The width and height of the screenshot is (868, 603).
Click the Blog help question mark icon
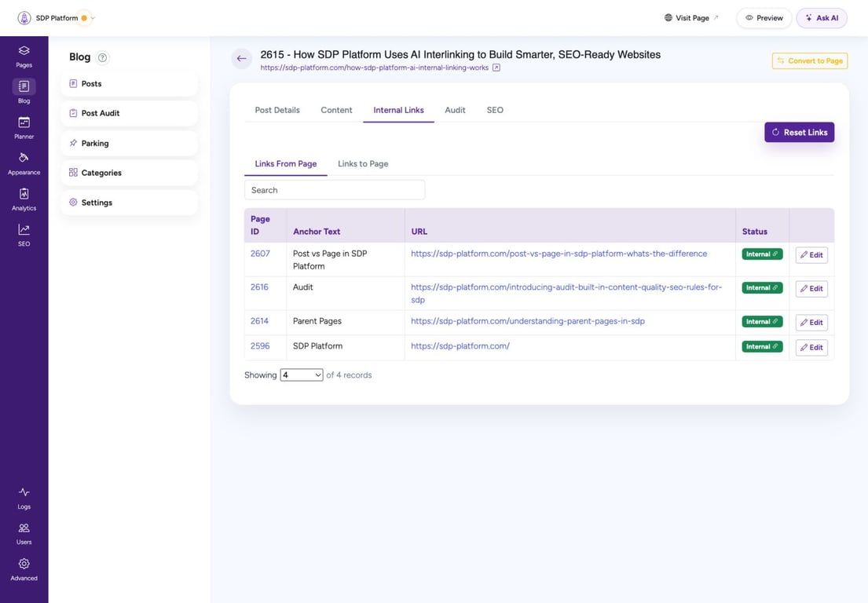tap(102, 57)
